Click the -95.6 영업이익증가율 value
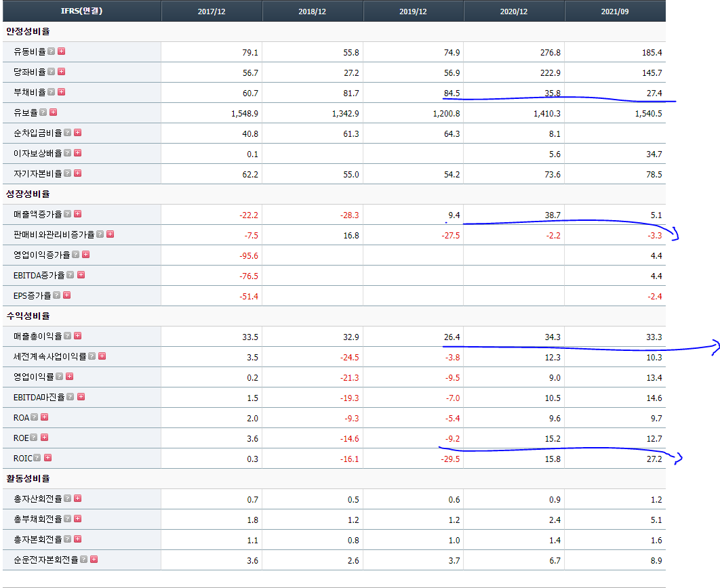This screenshot has height=588, width=720. (x=249, y=256)
